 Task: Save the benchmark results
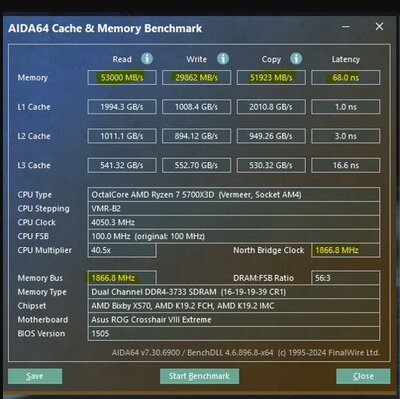point(35,376)
